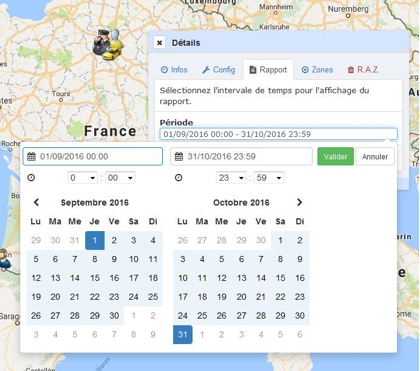This screenshot has height=371, width=420.
Task: Select October 26 in the right calendar
Action: pyautogui.click(x=222, y=316)
